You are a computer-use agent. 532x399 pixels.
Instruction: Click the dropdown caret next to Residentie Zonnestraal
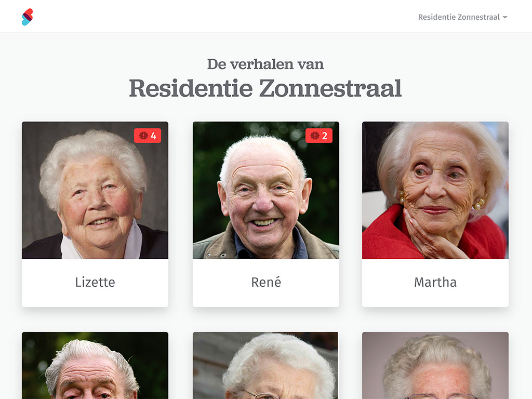point(505,17)
